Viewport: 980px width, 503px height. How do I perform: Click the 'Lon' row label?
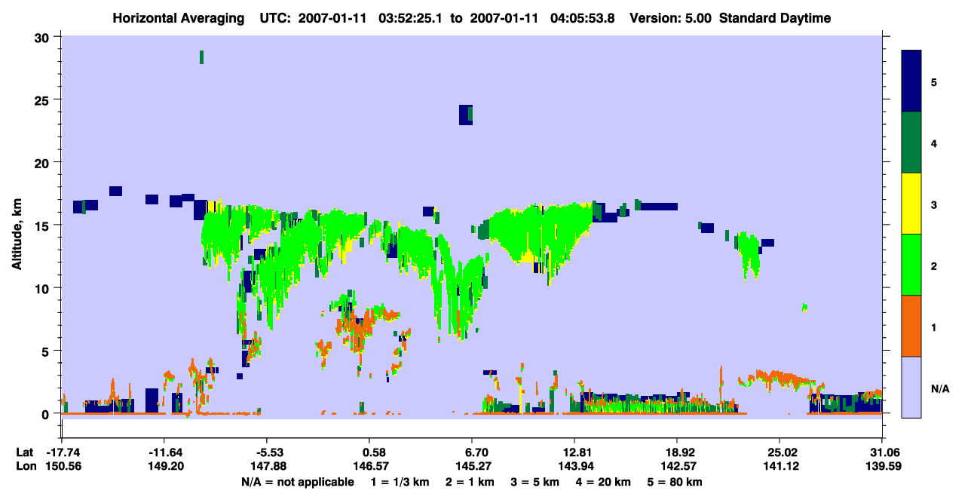pyautogui.click(x=25, y=467)
